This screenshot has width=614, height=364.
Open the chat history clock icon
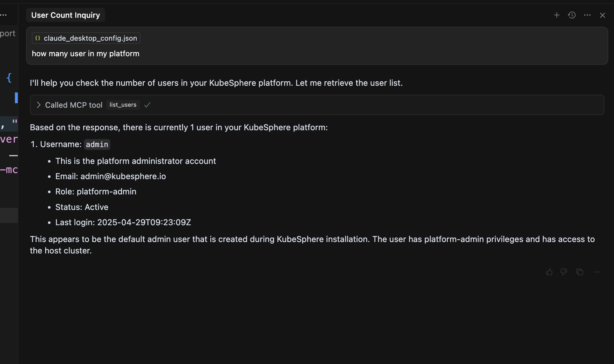572,15
